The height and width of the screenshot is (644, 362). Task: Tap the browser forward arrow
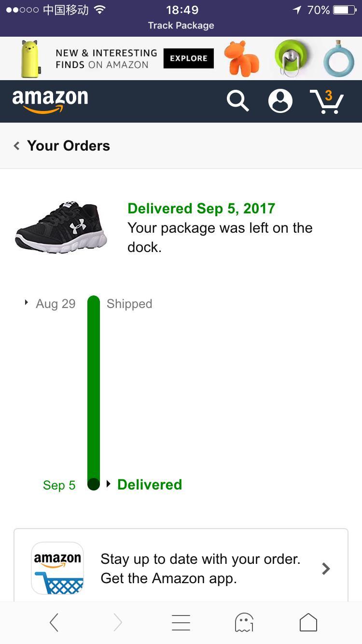[x=118, y=623]
